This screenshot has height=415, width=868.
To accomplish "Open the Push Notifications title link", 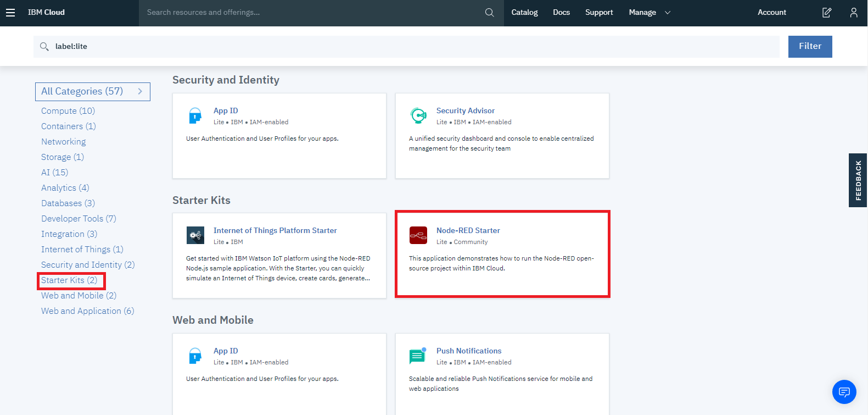I will coord(469,351).
